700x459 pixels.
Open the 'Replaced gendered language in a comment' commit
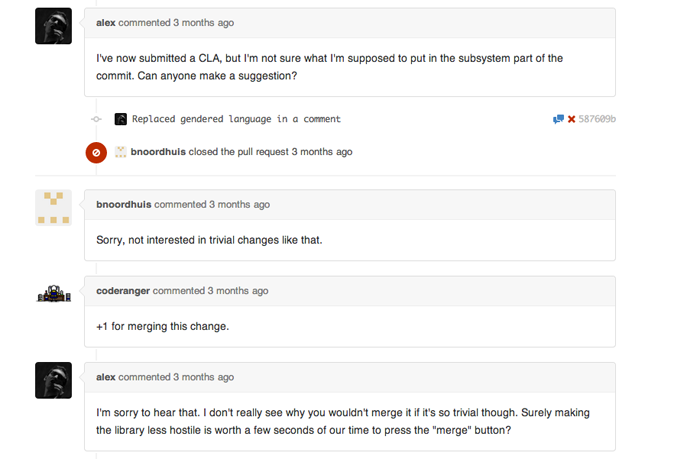(x=236, y=119)
